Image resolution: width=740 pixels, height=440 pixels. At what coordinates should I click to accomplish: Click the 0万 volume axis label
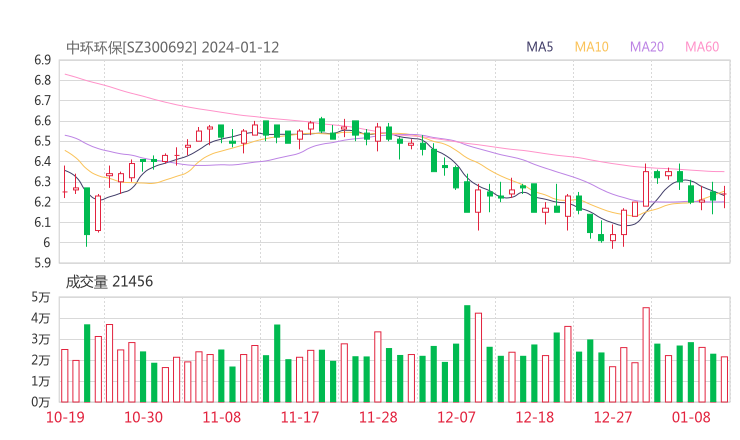41,402
